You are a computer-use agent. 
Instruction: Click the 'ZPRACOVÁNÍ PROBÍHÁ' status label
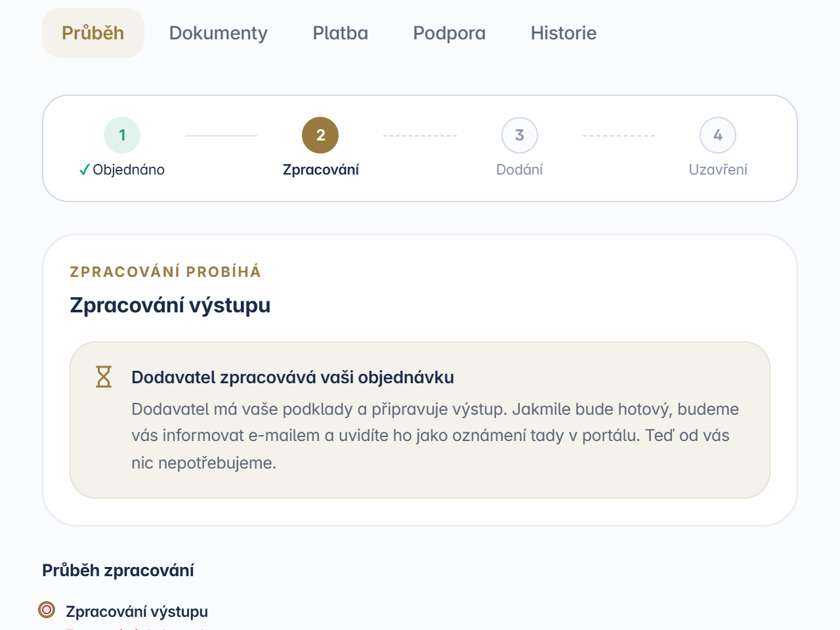point(165,272)
